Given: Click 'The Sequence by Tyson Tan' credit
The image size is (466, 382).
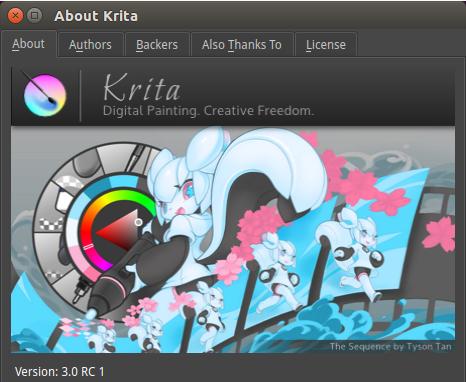Looking at the screenshot, I should click(x=391, y=347).
